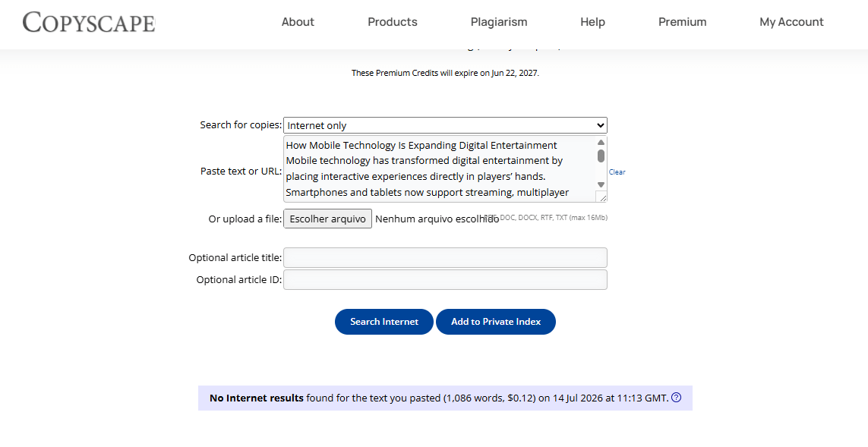Viewport: 868px width, 447px height.
Task: Open the Search for copies dropdown
Action: [x=445, y=125]
